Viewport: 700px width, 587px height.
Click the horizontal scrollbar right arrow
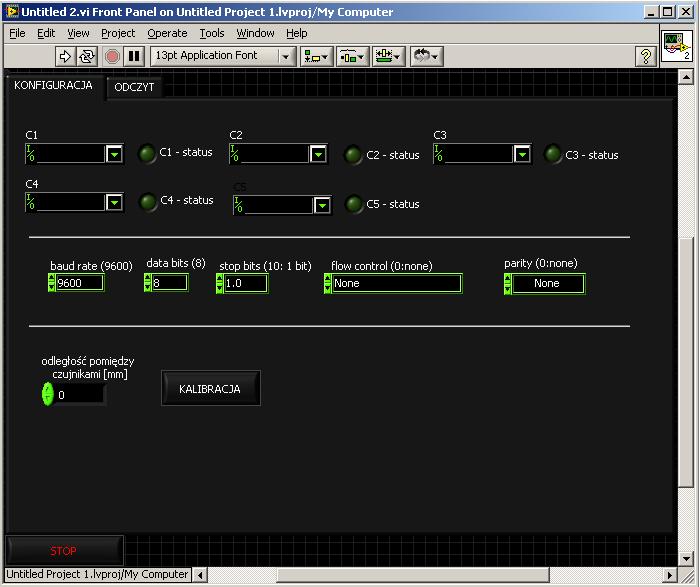click(669, 575)
